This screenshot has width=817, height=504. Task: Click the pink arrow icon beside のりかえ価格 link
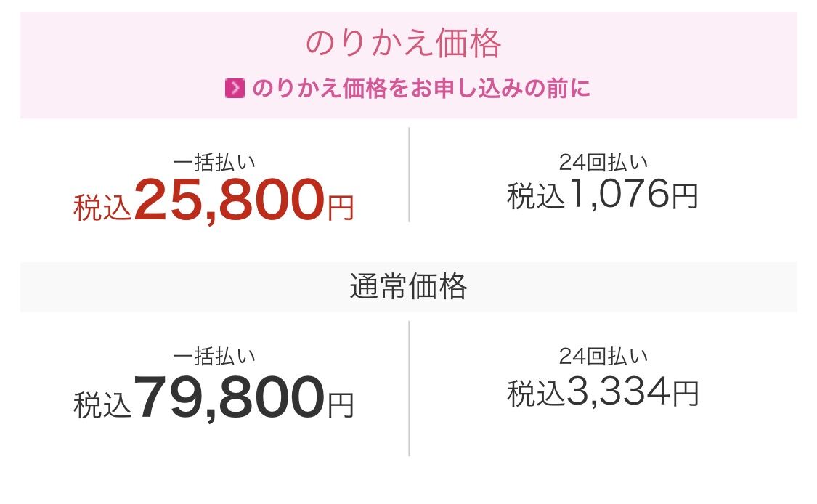[x=235, y=89]
